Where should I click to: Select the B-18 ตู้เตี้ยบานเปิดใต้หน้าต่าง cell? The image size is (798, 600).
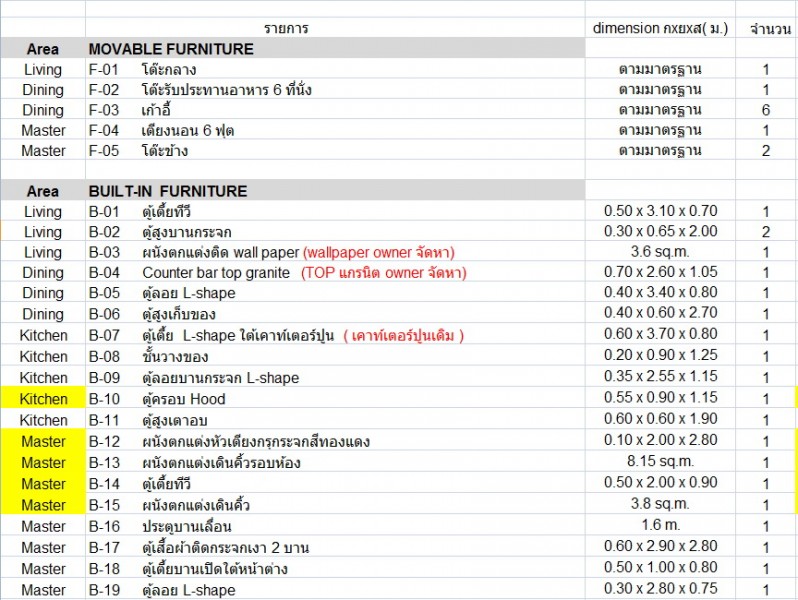335,568
